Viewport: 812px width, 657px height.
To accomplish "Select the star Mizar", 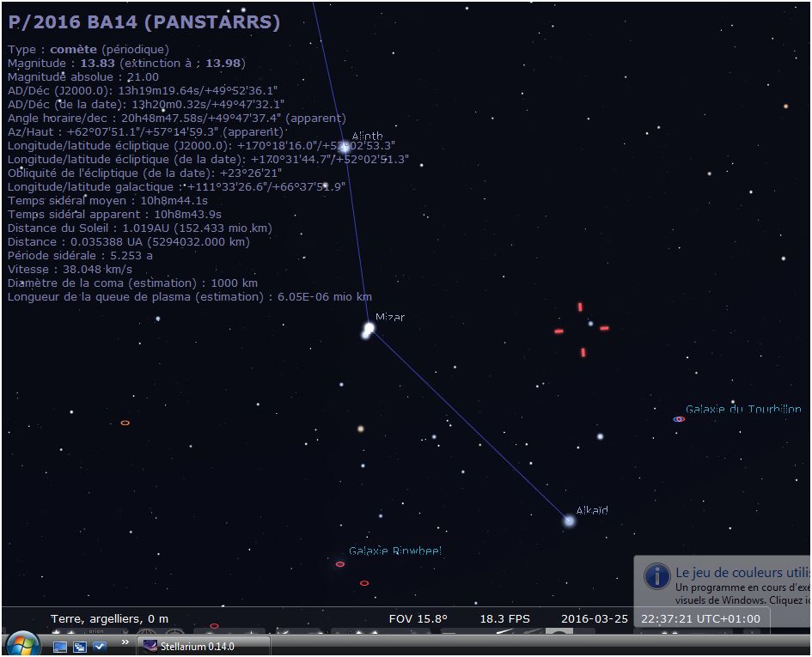I will tap(369, 329).
